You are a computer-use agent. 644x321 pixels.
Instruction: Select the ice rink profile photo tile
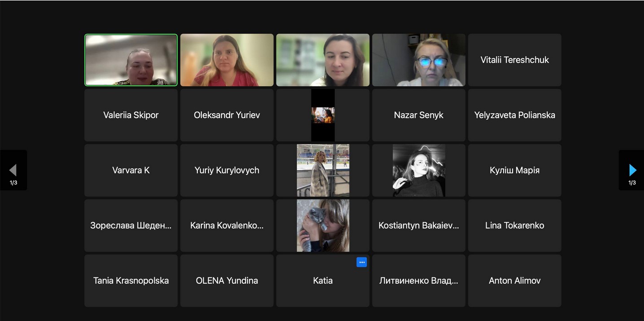[323, 170]
